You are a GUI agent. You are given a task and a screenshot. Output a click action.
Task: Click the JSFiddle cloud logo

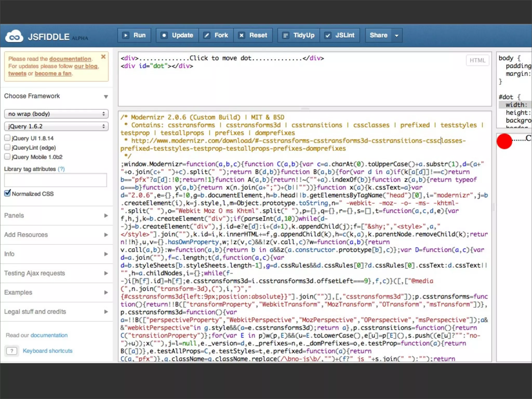(x=14, y=37)
